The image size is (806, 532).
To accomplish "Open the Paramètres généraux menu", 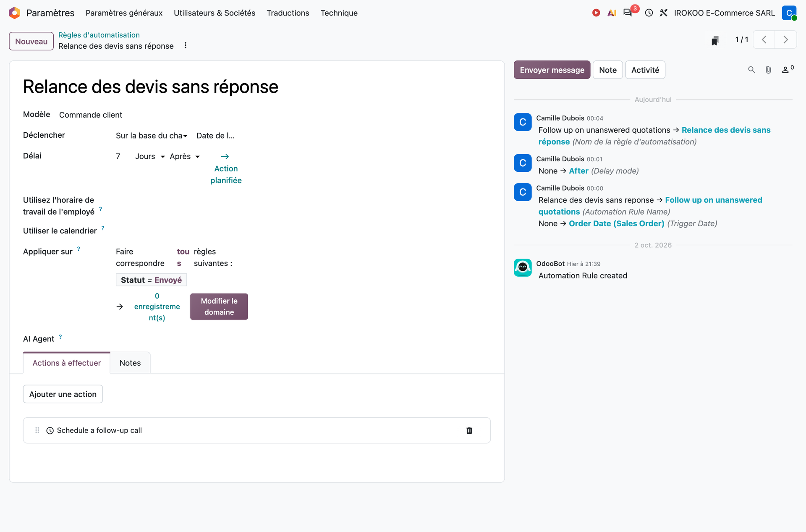I will (x=124, y=13).
